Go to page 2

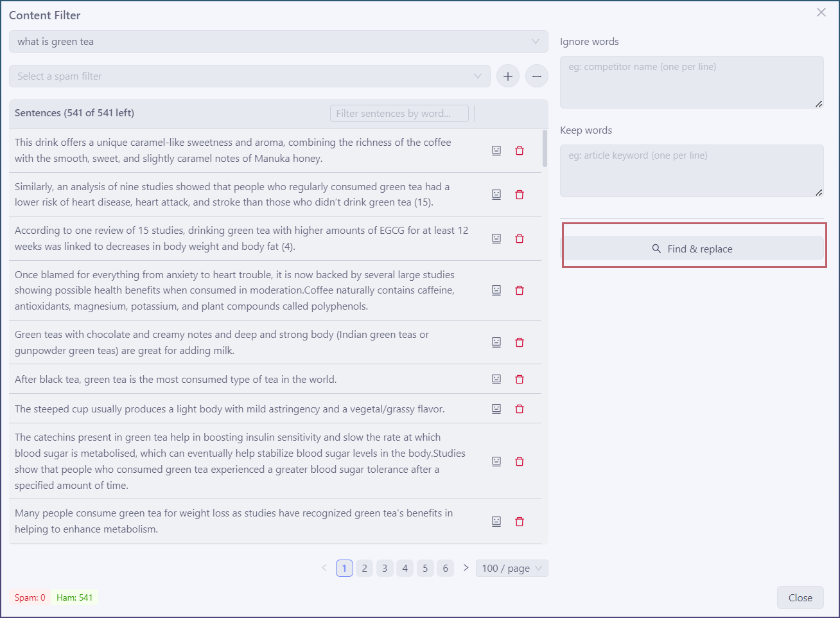pos(365,569)
